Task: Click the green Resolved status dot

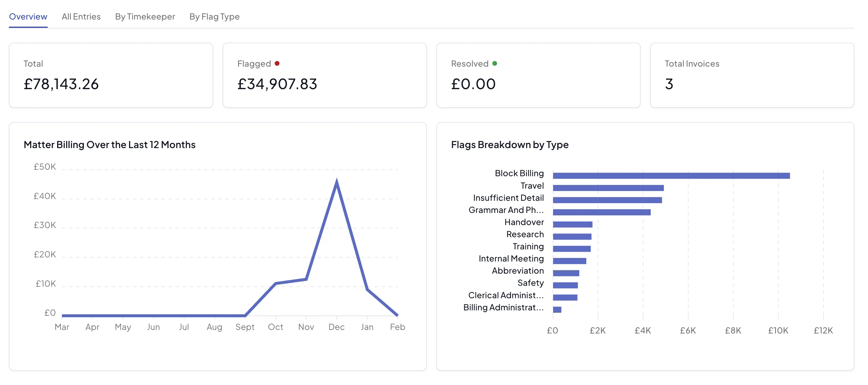Action: (494, 63)
